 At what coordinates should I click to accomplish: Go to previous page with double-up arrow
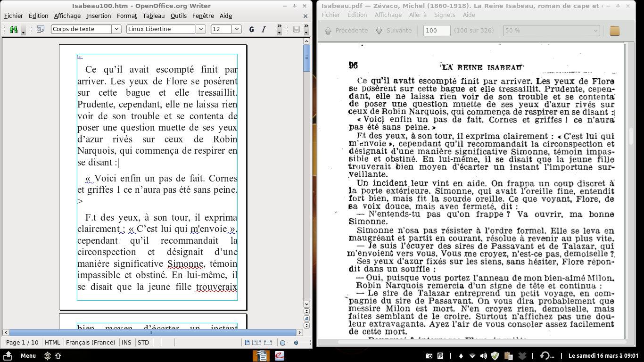click(x=307, y=312)
